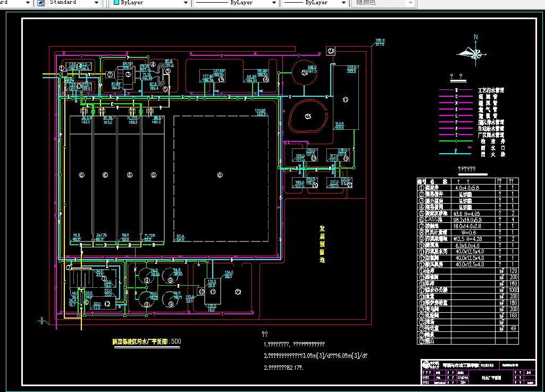Select coordinate label '97.4 / 60.0'

pyautogui.click(x=180, y=238)
